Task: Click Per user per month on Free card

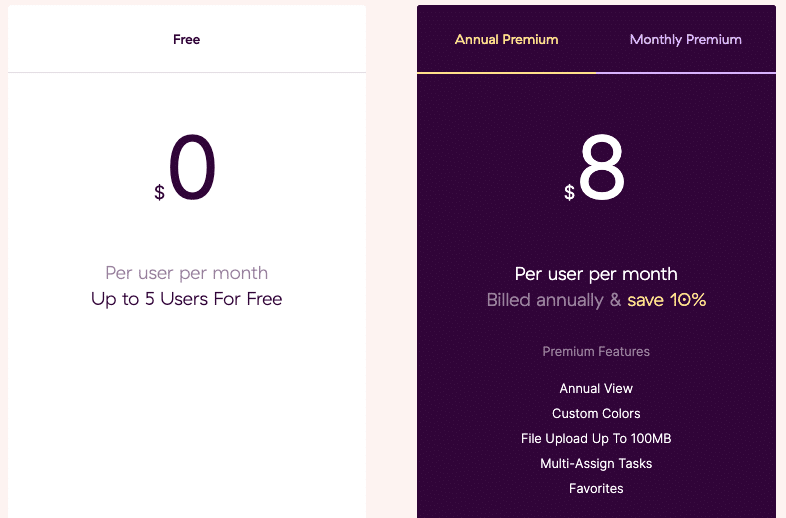Action: pyautogui.click(x=186, y=273)
